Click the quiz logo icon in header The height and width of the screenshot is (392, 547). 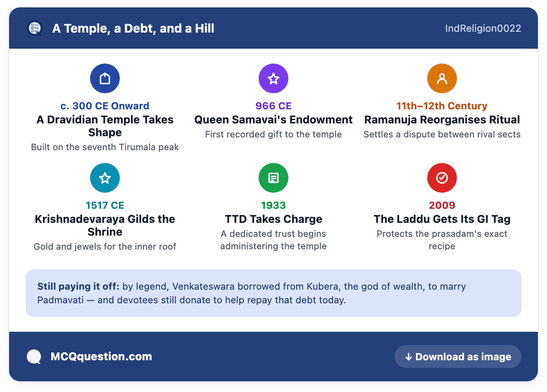coord(34,28)
